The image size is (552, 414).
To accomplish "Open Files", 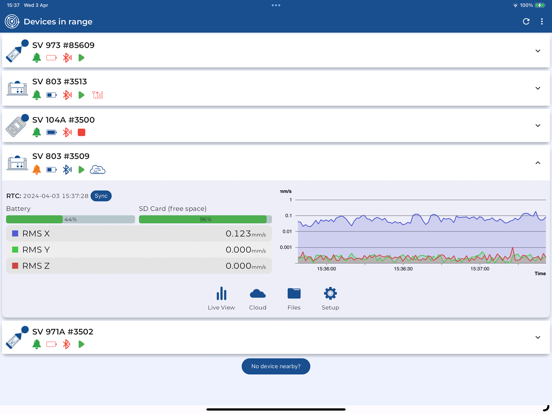I will 294,299.
